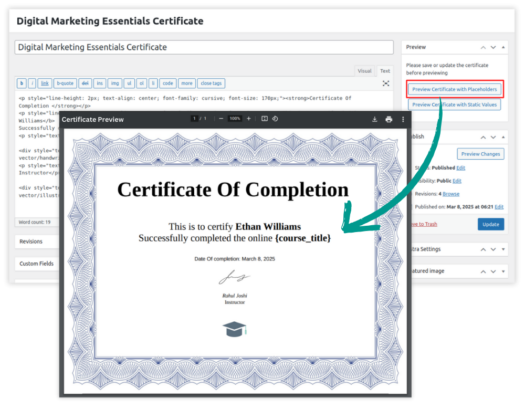Open the PDF viewer three-dot menu
Screen dimensions: 525x420
403,119
